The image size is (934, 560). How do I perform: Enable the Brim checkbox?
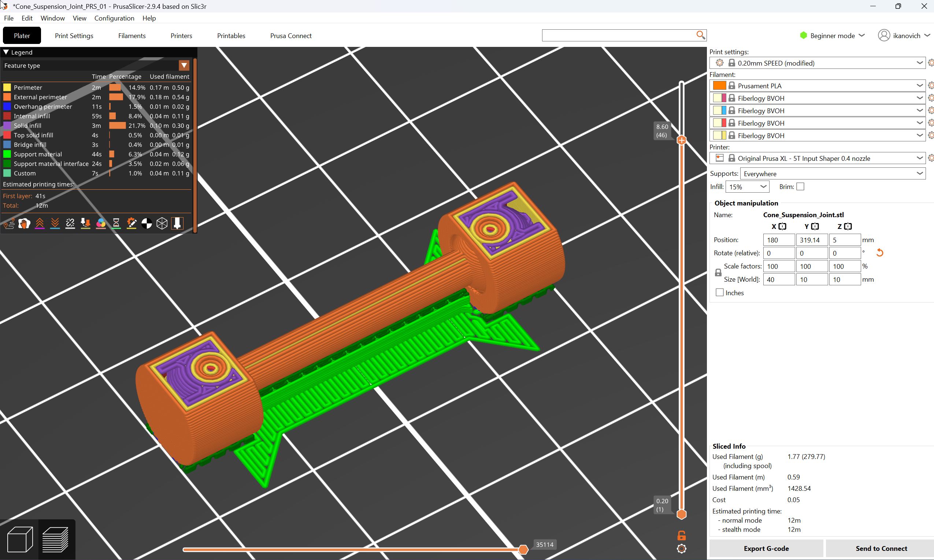tap(800, 187)
